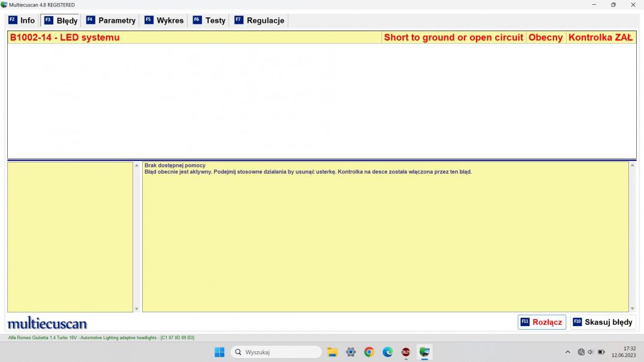Close the Multiecuscan window
Image resolution: width=644 pixels, height=362 pixels.
tap(633, 5)
